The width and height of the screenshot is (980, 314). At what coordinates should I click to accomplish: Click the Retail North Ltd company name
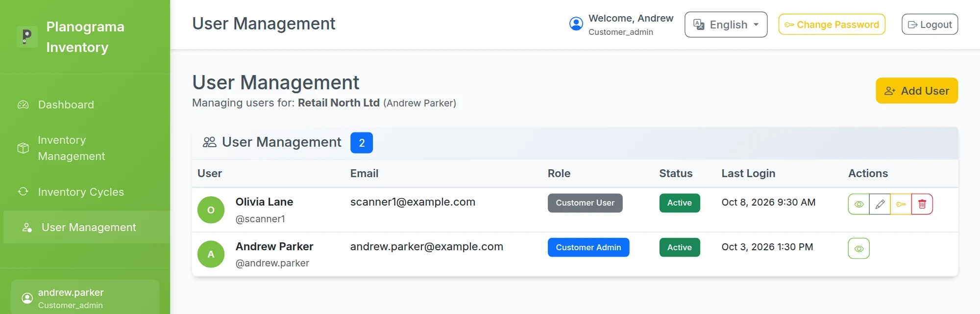click(339, 103)
